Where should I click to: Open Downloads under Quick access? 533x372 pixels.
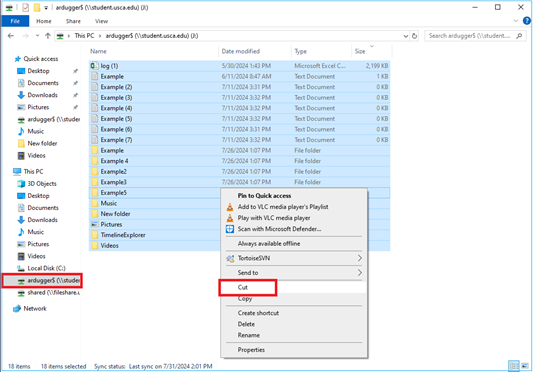point(42,95)
